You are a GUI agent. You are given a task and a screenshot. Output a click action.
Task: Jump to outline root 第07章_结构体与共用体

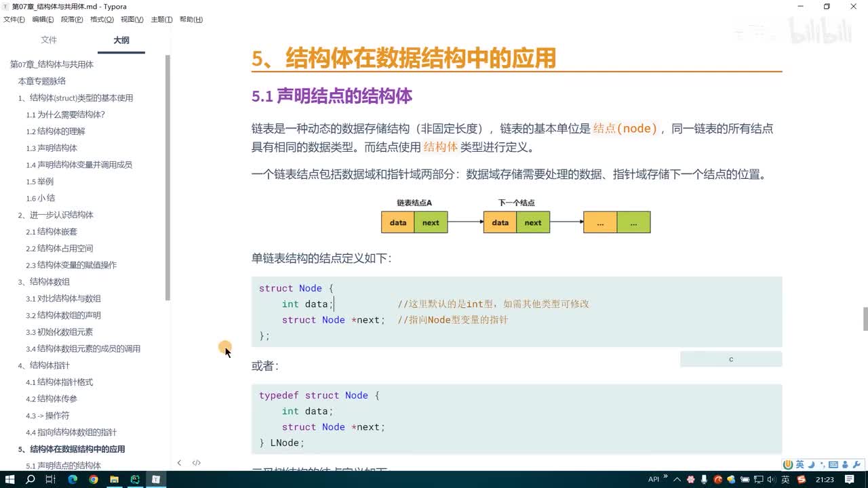(52, 64)
